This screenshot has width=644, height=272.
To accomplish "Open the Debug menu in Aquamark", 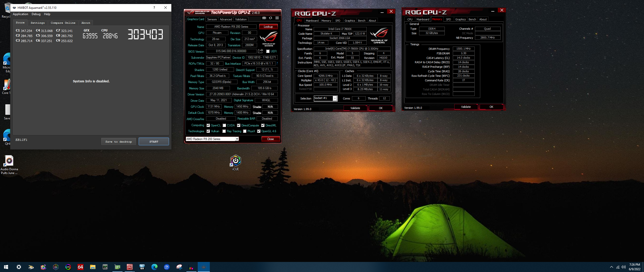I will click(x=36, y=14).
